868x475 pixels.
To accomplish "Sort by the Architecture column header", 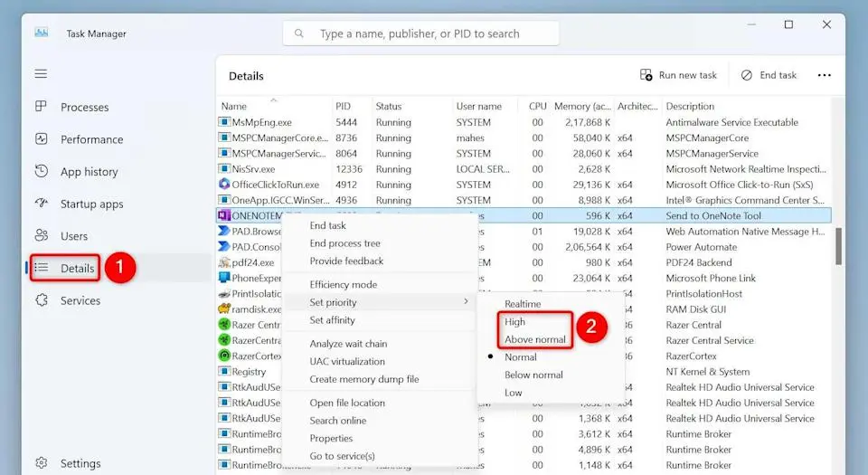I will pyautogui.click(x=637, y=106).
